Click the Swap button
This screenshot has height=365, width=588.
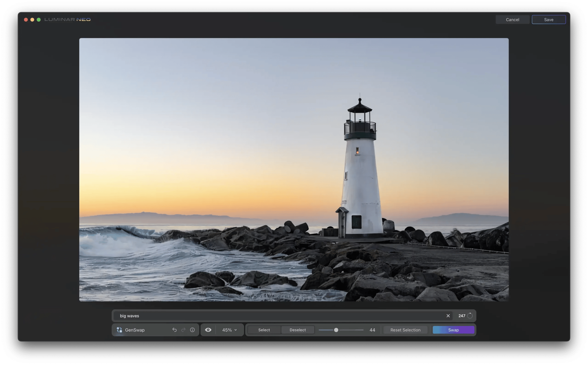tap(453, 330)
